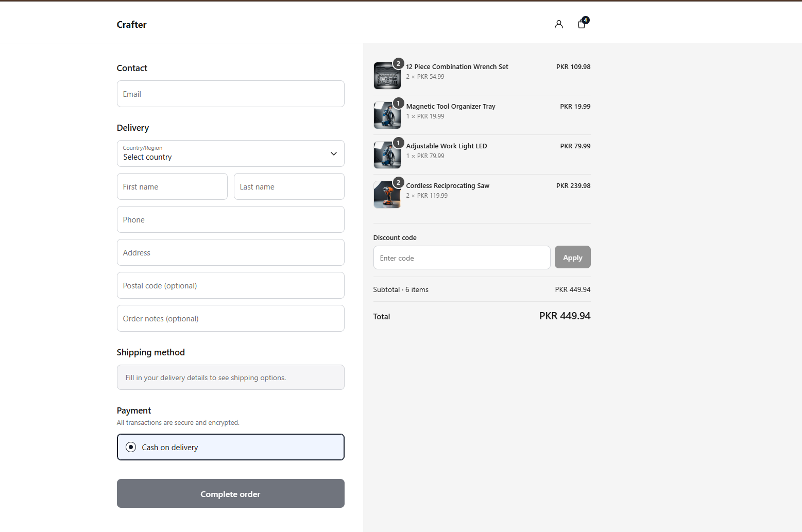The height and width of the screenshot is (532, 802).
Task: Focus the First name field
Action: click(172, 186)
